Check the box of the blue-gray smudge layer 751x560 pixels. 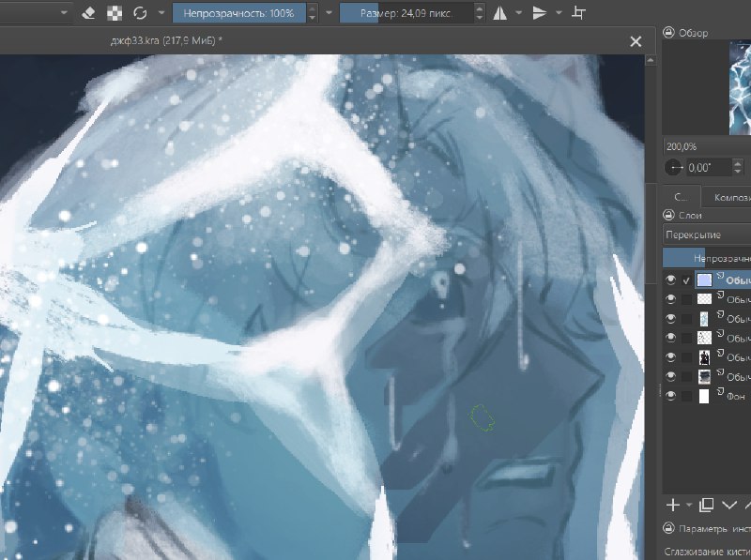[686, 377]
